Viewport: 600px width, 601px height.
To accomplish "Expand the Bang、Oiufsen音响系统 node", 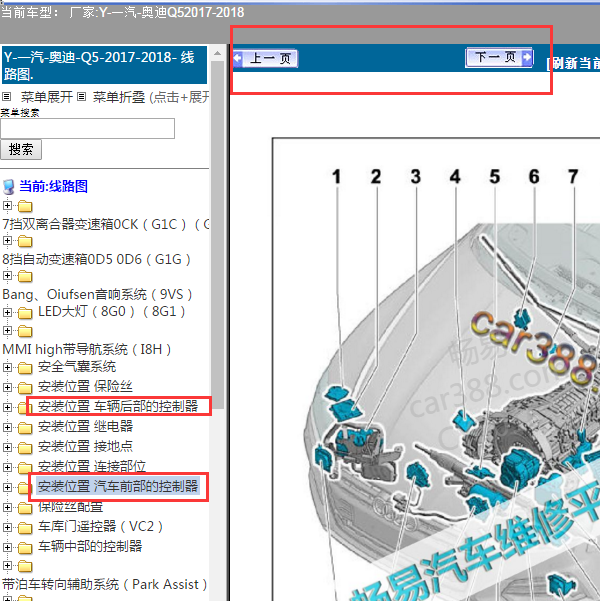I will point(7,276).
